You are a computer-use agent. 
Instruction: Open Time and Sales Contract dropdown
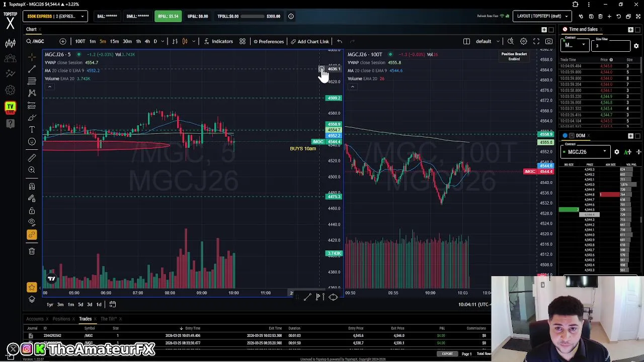pyautogui.click(x=575, y=45)
